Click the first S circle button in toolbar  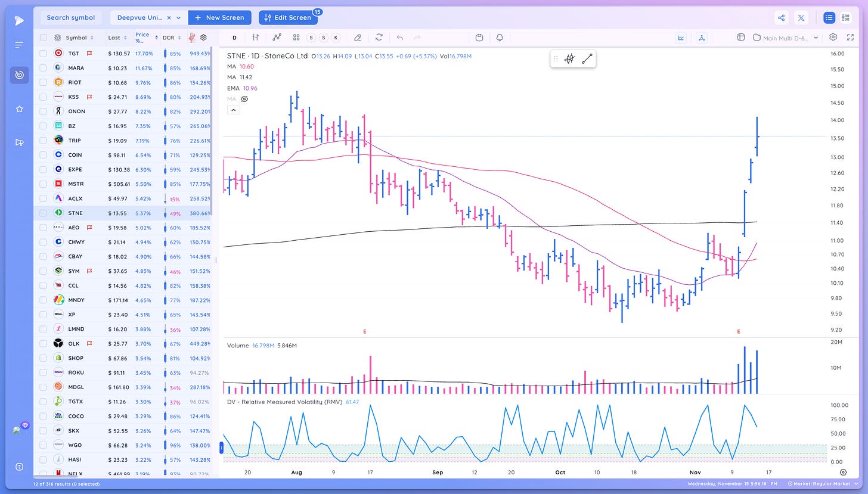311,38
